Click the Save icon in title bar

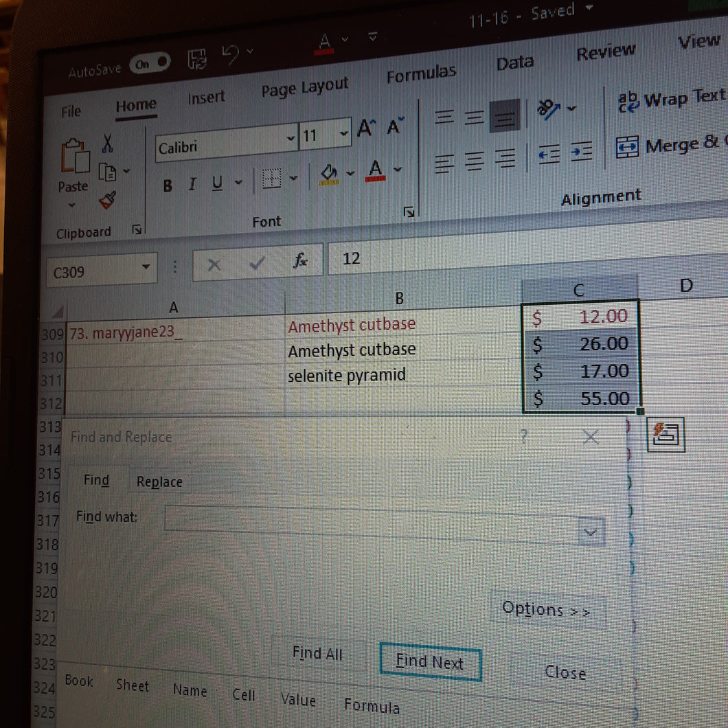(x=197, y=59)
